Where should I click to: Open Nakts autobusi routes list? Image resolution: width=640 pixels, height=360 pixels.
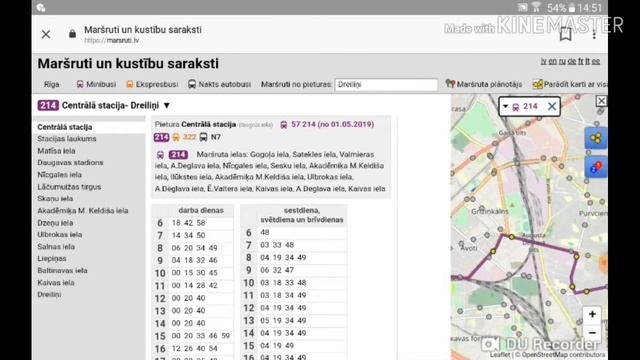(x=220, y=84)
